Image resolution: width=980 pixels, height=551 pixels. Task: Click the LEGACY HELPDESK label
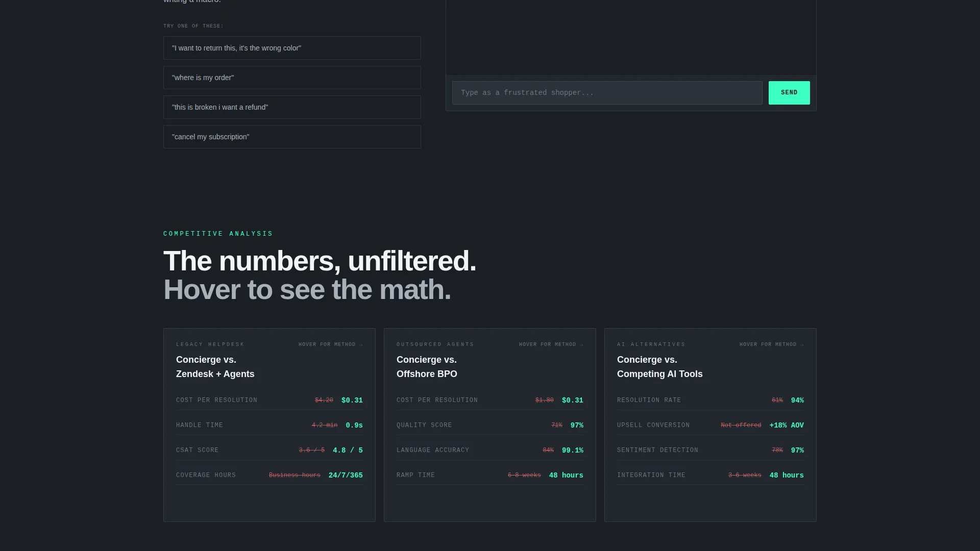[x=210, y=344]
